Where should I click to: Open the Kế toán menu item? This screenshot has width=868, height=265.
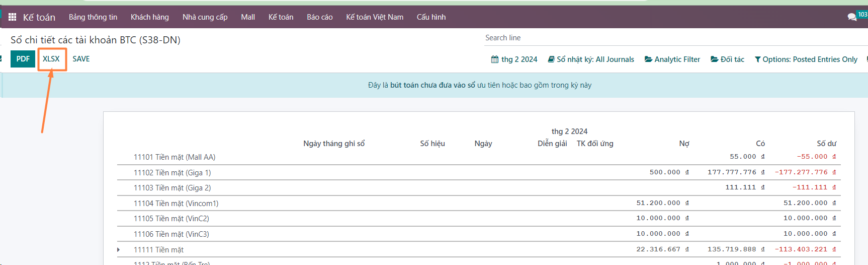[281, 17]
